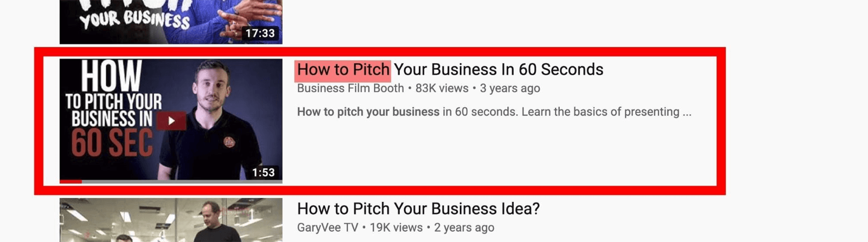Click the 17:33 duration badge
The width and height of the screenshot is (868, 242).
(260, 33)
